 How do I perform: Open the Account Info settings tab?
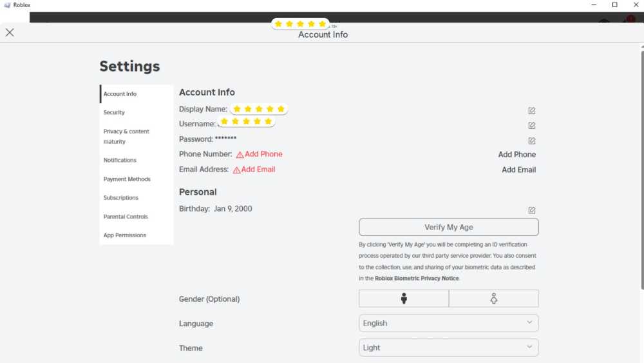(x=137, y=93)
